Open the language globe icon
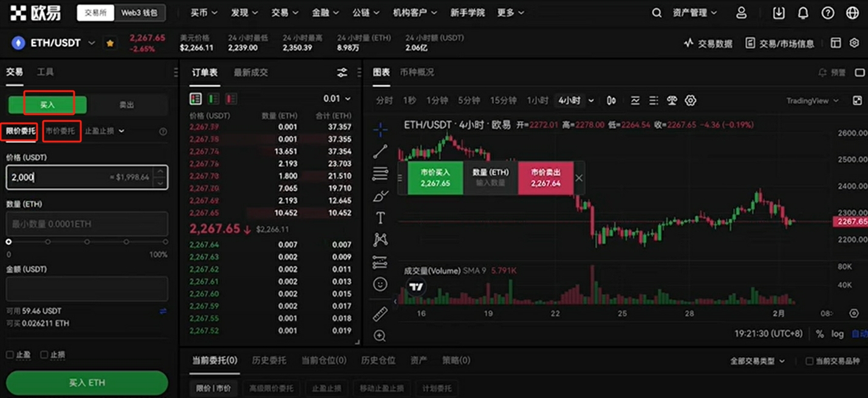The width and height of the screenshot is (868, 398). pos(852,13)
